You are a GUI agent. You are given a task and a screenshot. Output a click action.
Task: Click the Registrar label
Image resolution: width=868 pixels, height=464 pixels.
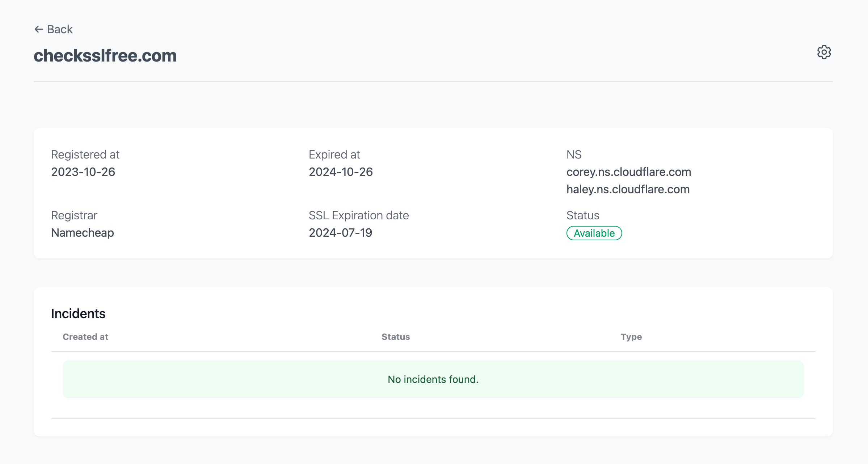coord(74,215)
